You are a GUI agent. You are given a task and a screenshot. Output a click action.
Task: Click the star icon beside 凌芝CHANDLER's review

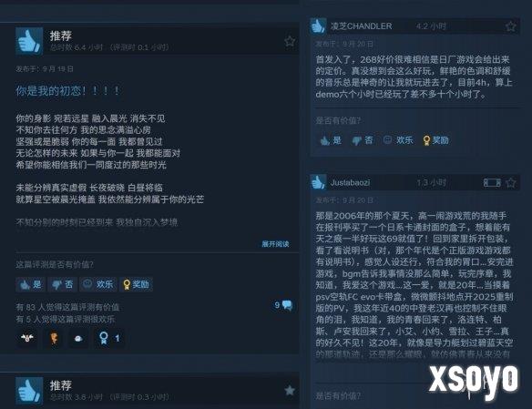(511, 26)
